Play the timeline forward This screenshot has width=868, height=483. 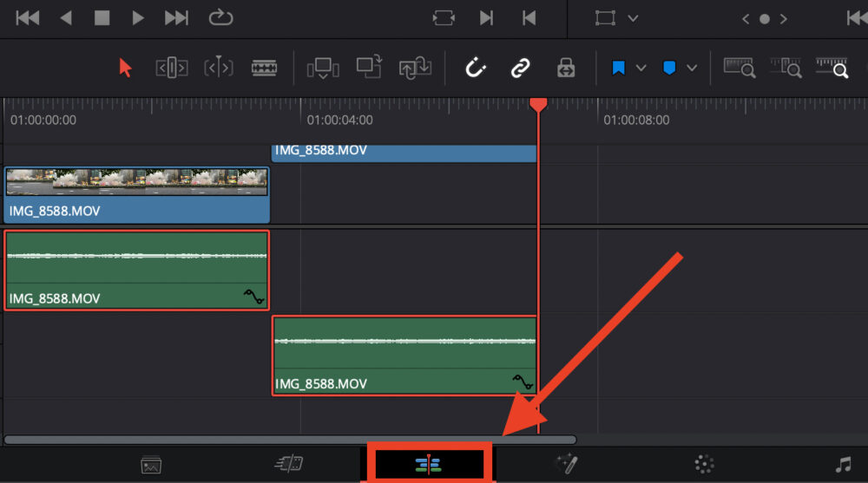point(137,17)
